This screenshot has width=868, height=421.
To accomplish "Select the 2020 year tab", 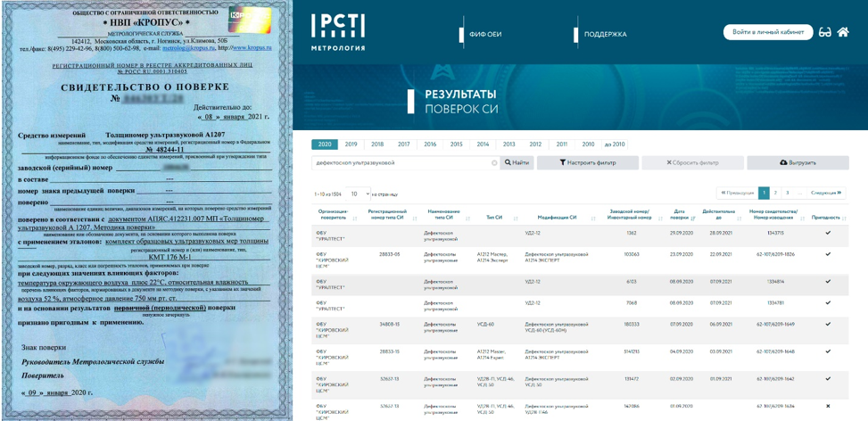I will (x=325, y=144).
